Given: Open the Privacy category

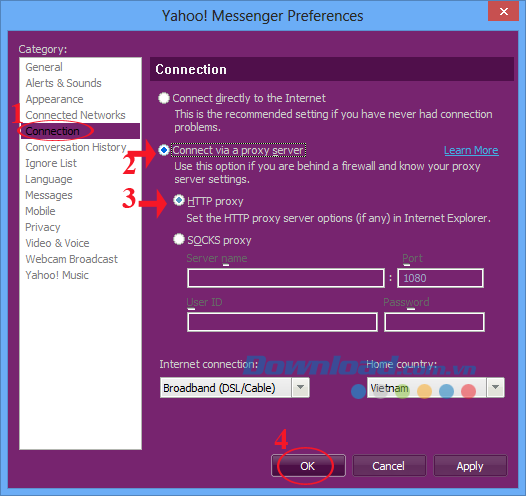Looking at the screenshot, I should 43,227.
